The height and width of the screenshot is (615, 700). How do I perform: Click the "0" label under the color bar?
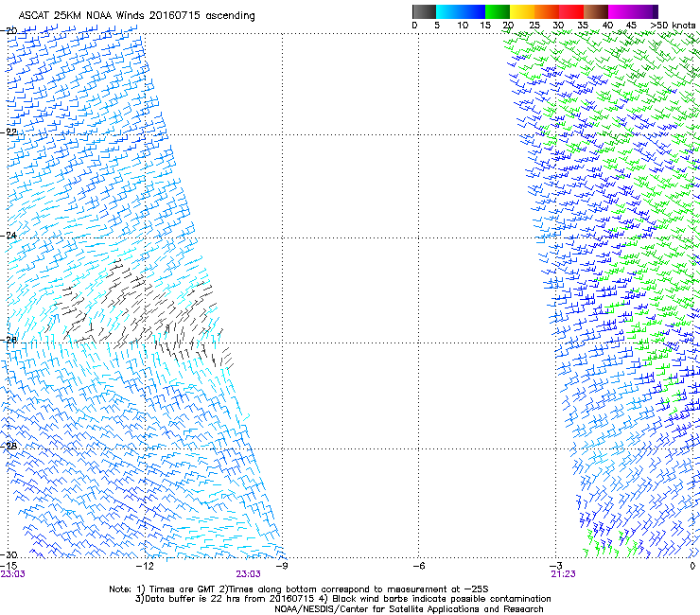click(x=414, y=25)
